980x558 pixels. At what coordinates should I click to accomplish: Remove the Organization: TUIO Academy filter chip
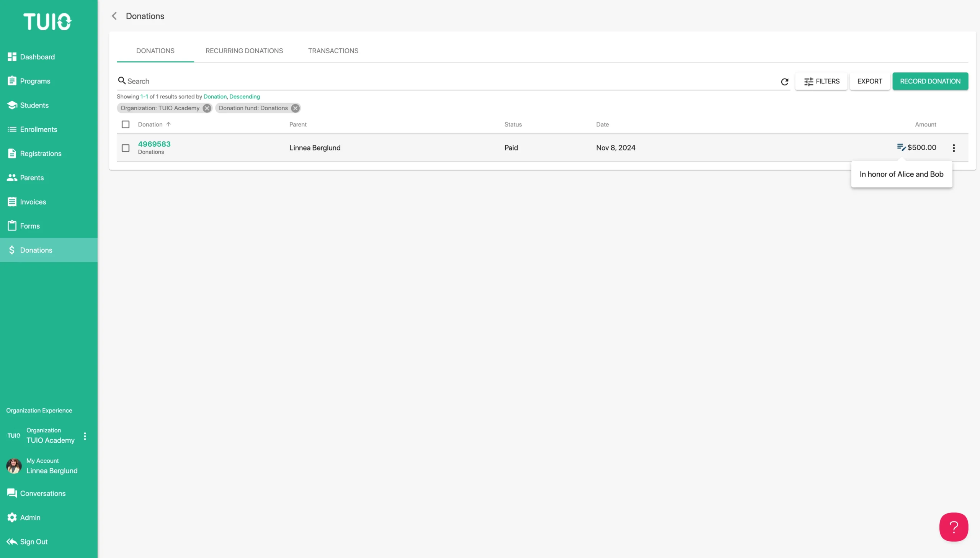click(207, 108)
